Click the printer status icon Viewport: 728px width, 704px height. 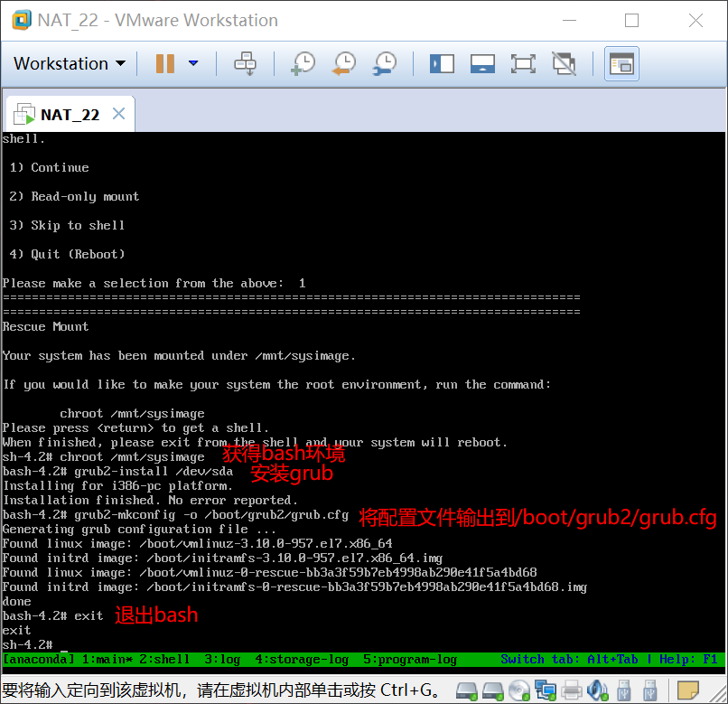[x=572, y=691]
